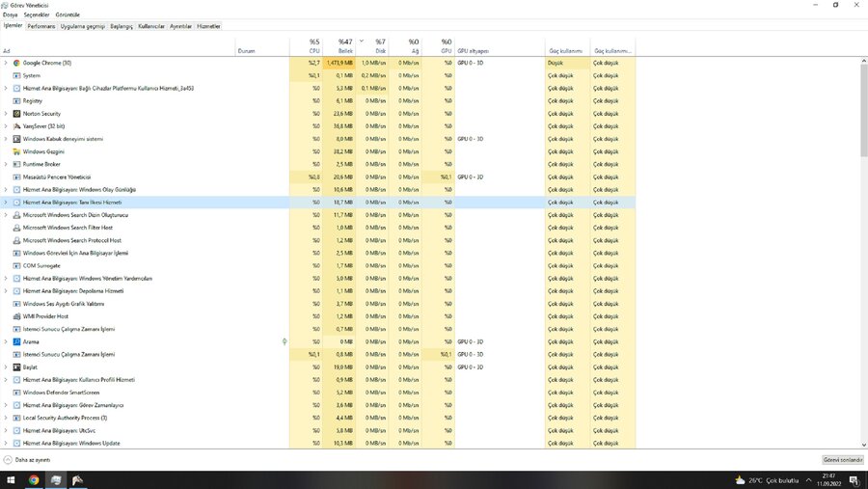Expand the Başlat process entry
The height and width of the screenshot is (489, 868).
(x=6, y=367)
